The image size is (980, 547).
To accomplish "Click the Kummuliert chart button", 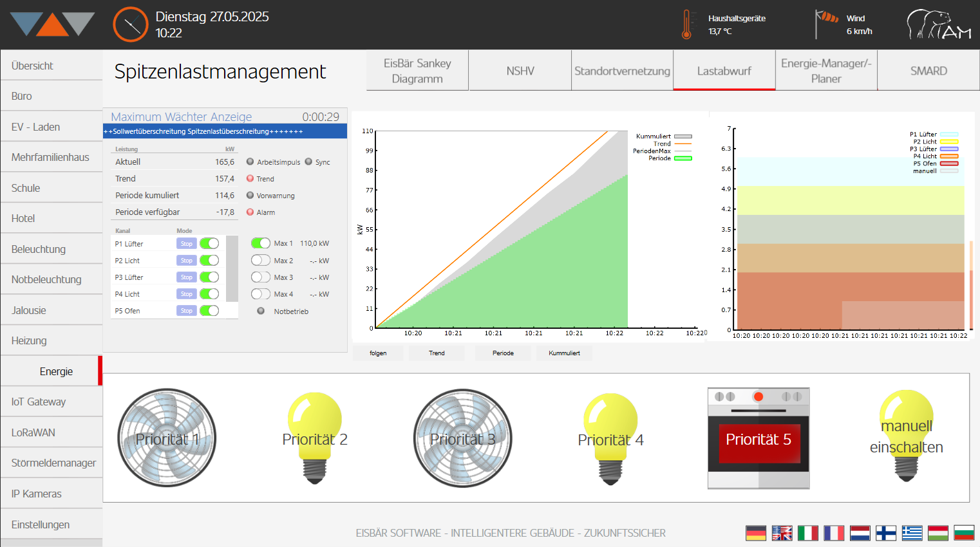I will click(x=564, y=353).
